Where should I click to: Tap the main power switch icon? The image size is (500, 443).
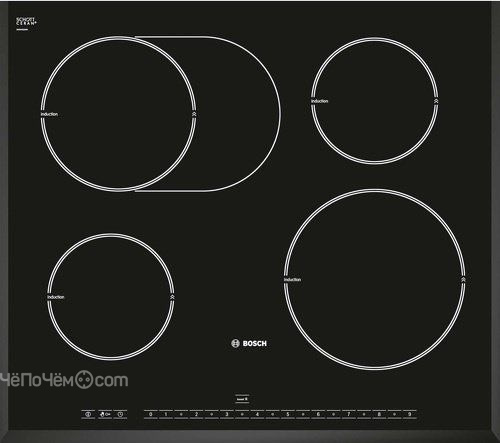tap(88, 414)
